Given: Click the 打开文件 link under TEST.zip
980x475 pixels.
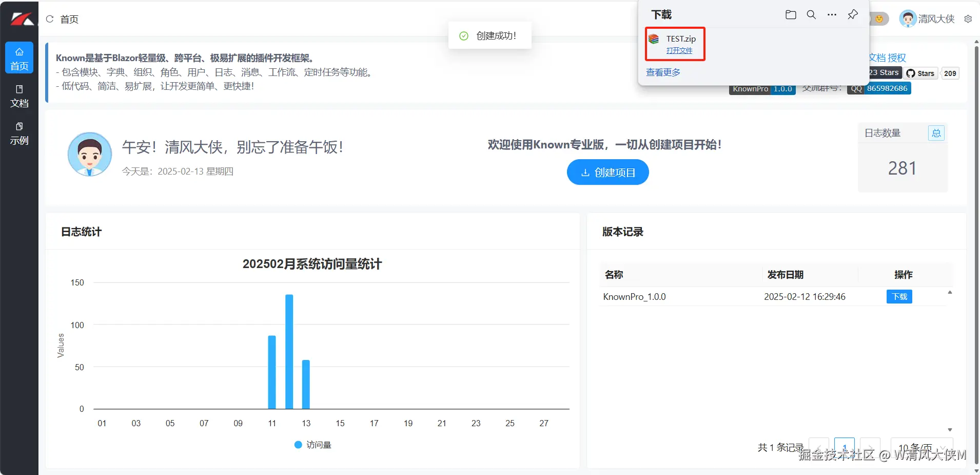Looking at the screenshot, I should 679,50.
